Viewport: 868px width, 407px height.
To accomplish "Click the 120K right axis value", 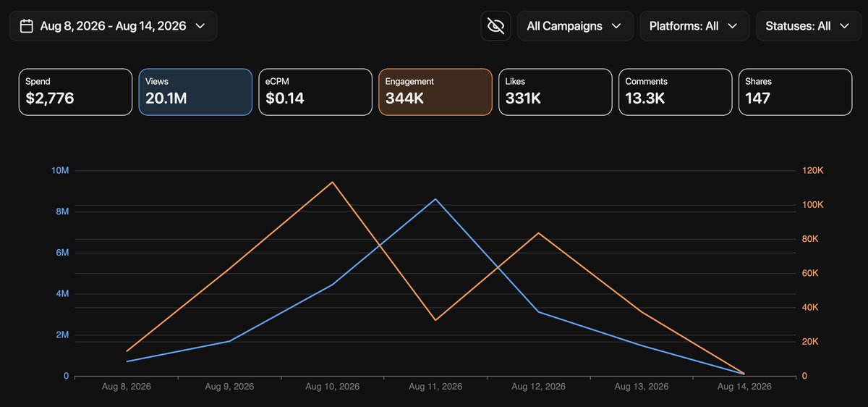I will tap(813, 171).
